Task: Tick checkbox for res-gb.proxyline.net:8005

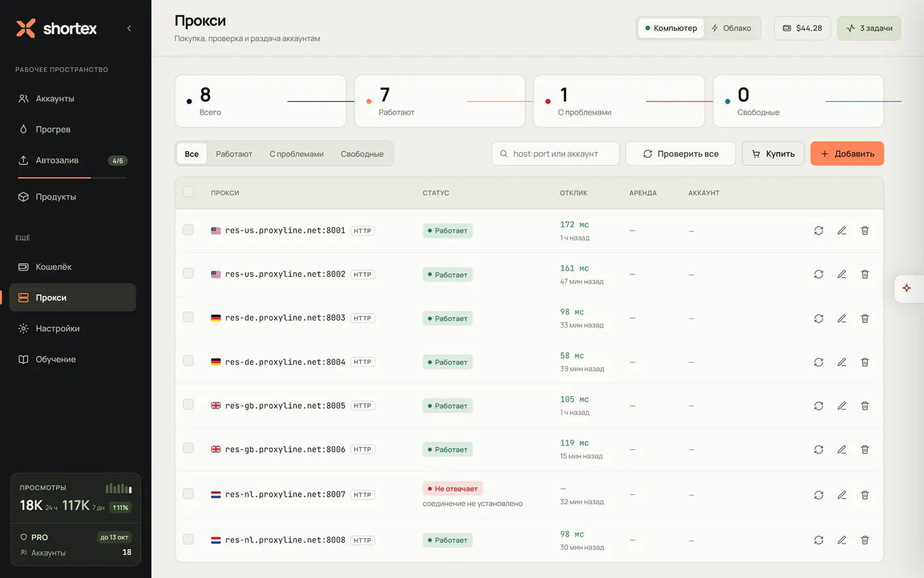Action: pyautogui.click(x=189, y=404)
